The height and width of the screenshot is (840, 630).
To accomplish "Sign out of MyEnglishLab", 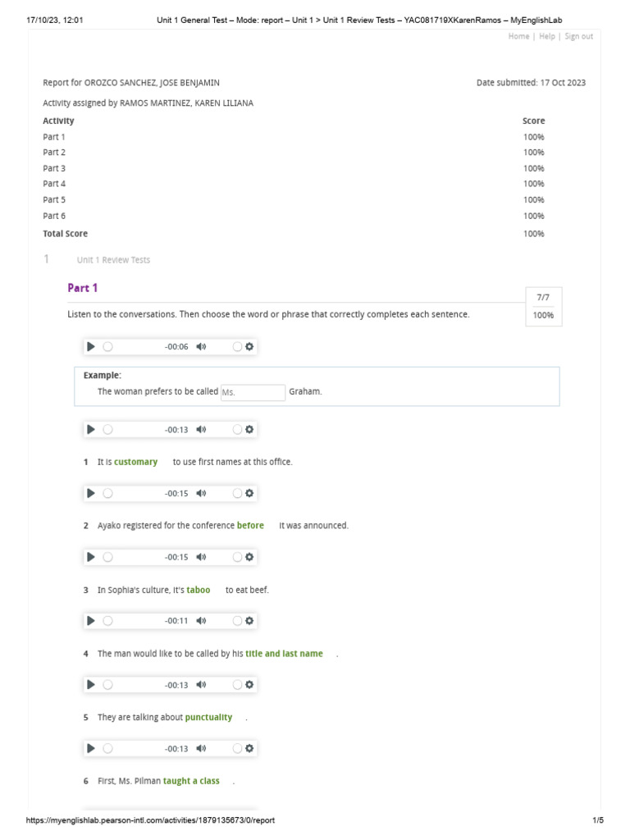I will coord(578,36).
